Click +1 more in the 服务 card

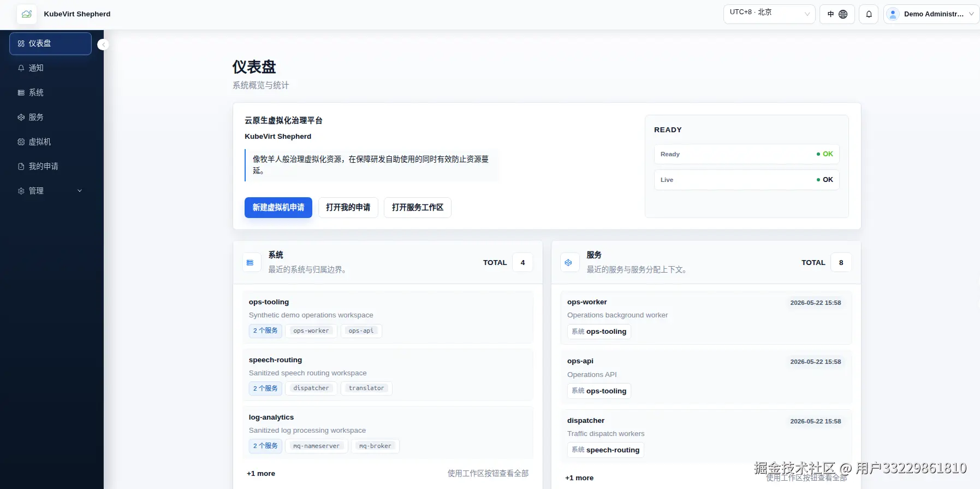coord(579,478)
